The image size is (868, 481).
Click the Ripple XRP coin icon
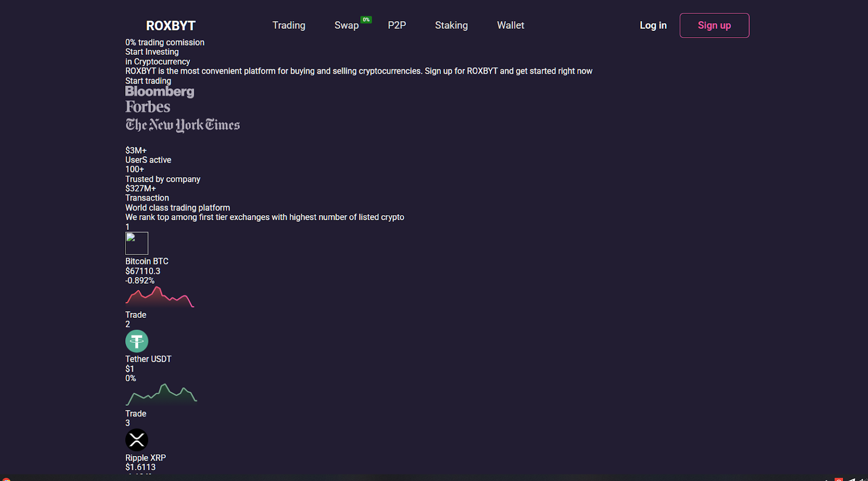point(137,440)
